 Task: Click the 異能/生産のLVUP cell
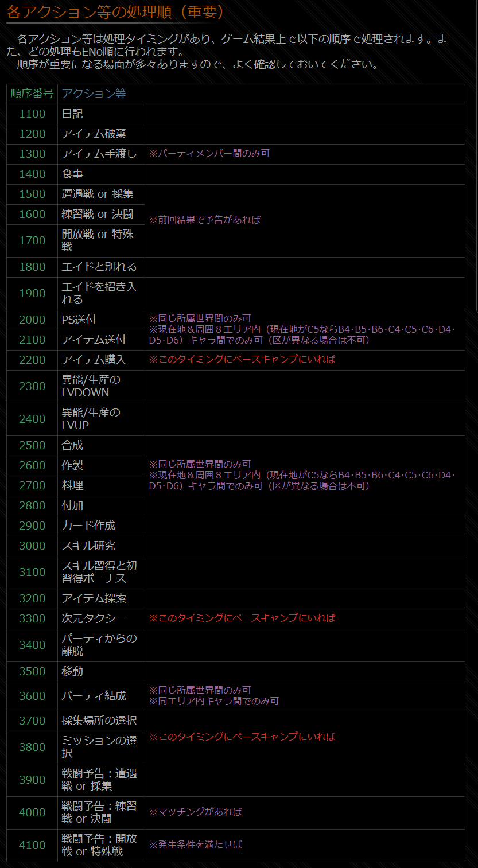[101, 419]
